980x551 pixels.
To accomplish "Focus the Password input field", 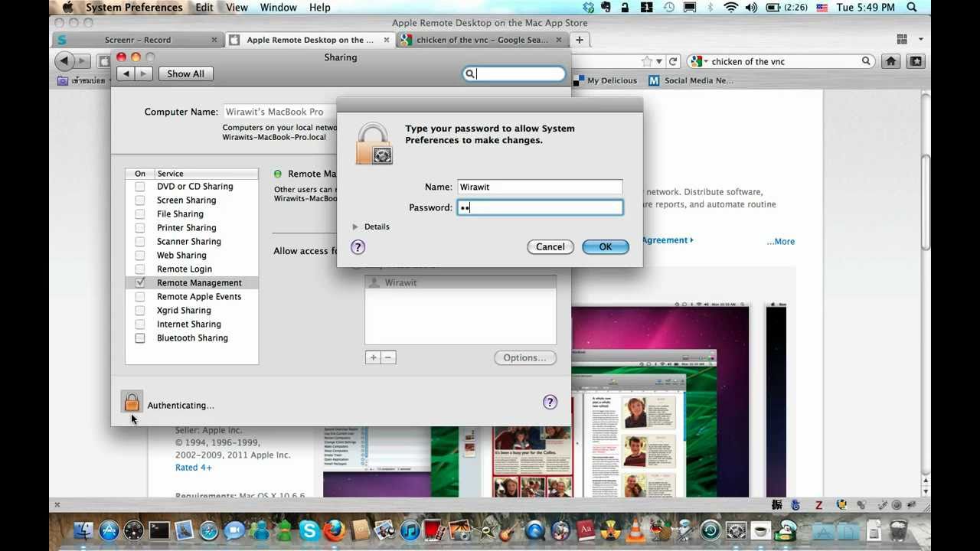I will [x=540, y=207].
